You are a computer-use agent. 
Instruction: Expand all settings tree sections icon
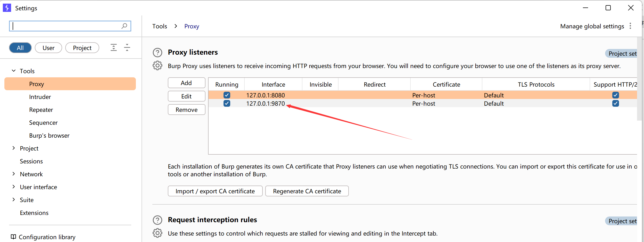114,48
